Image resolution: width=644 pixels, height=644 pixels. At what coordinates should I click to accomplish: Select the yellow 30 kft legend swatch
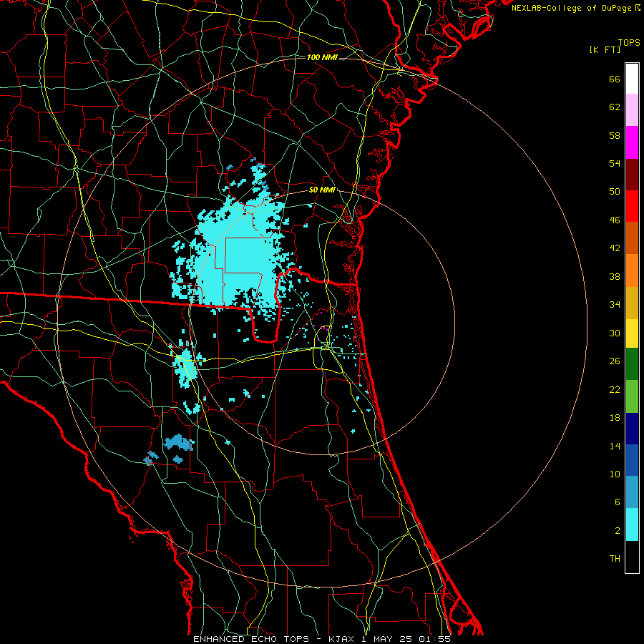pos(632,333)
